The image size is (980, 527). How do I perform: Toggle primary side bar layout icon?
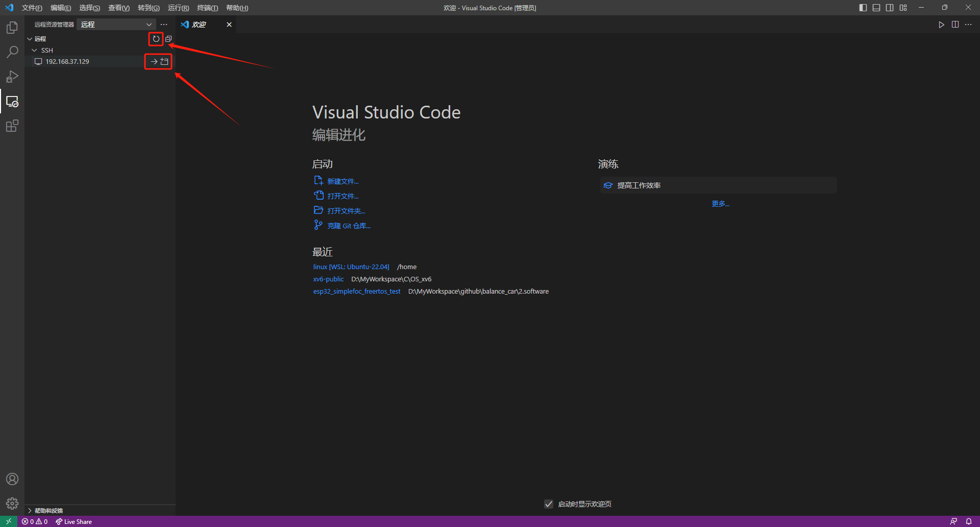(863, 8)
